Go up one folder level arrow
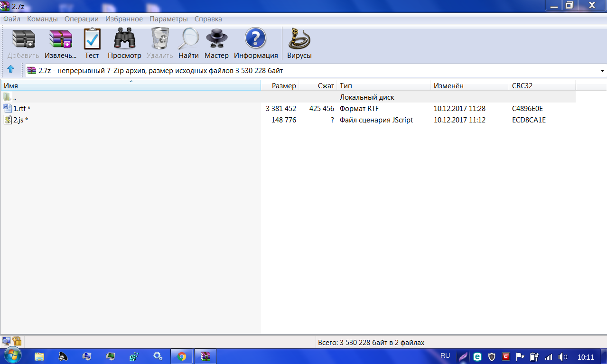Screen dimensions: 607x364 pyautogui.click(x=11, y=70)
